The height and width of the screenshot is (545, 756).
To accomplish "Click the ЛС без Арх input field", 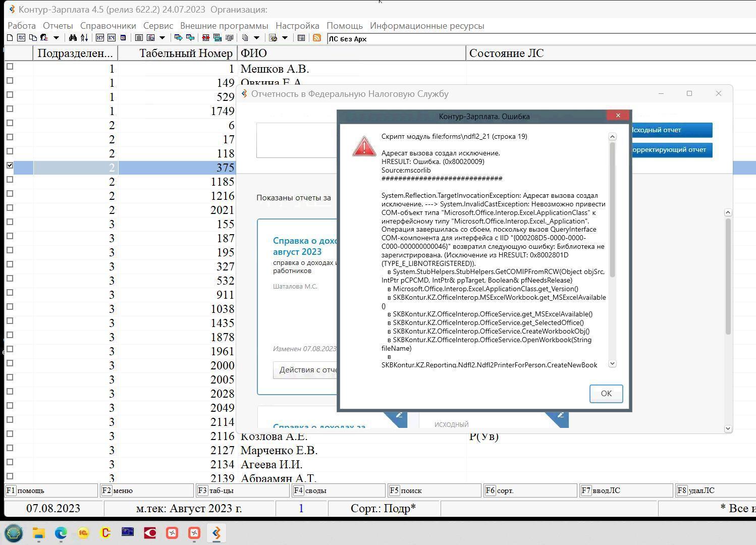I will click(x=541, y=39).
